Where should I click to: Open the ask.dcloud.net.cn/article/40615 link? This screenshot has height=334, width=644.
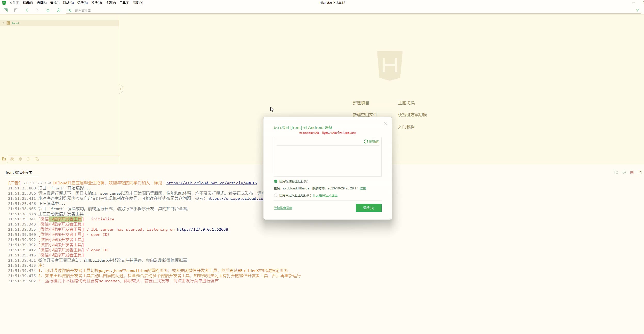pos(212,183)
